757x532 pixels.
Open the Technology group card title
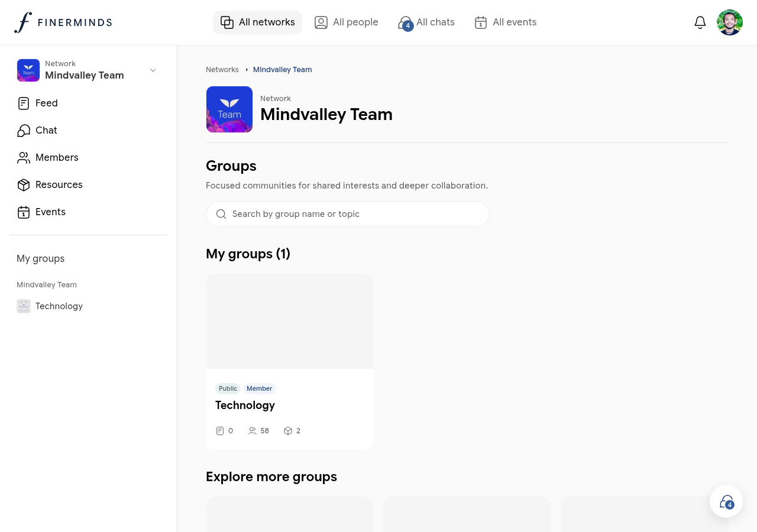point(245,406)
